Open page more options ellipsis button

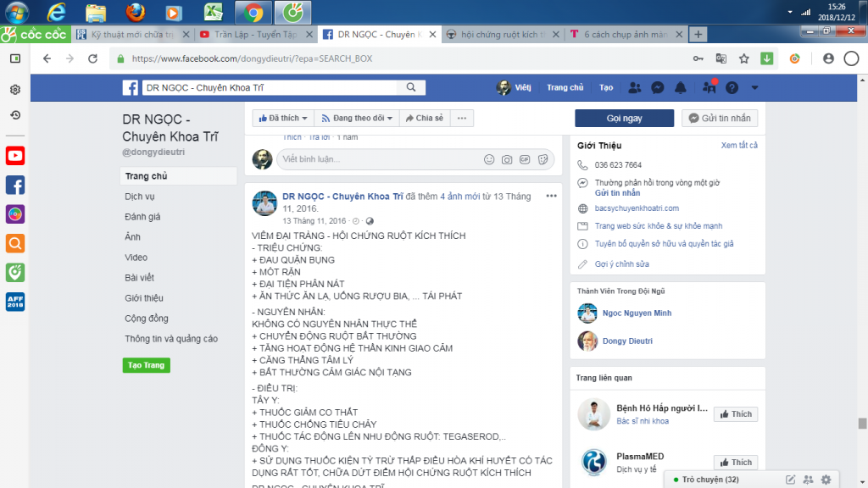(x=462, y=118)
